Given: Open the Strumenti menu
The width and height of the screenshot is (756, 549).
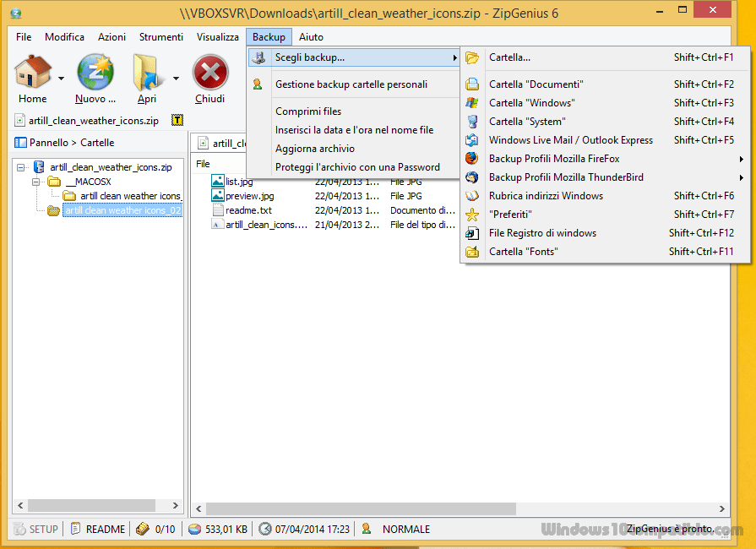Looking at the screenshot, I should point(160,37).
